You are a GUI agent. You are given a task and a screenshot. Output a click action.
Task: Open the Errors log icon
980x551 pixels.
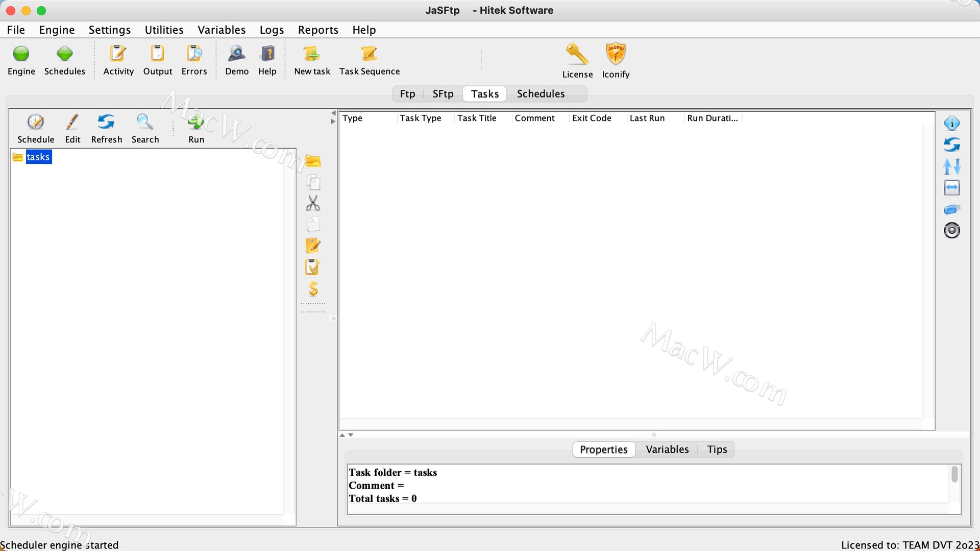tap(194, 54)
